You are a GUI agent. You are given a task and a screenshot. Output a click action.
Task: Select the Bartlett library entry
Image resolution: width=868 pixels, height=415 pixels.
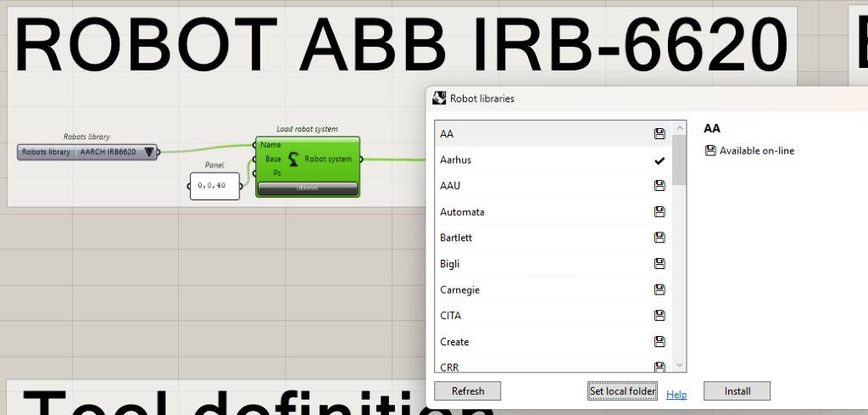(x=553, y=238)
